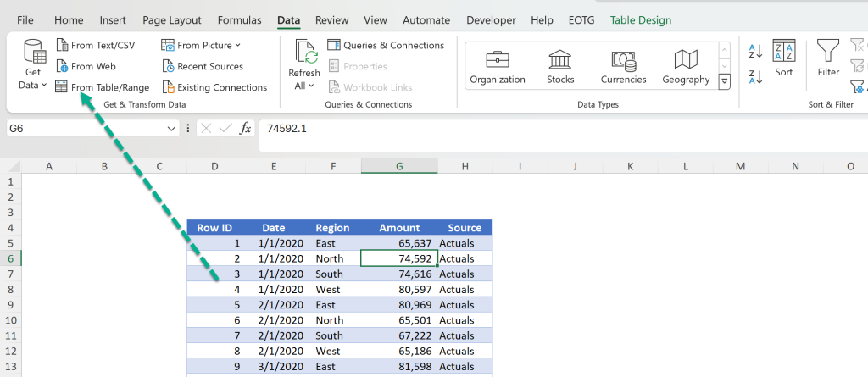Select row 6 header

pyautogui.click(x=11, y=258)
